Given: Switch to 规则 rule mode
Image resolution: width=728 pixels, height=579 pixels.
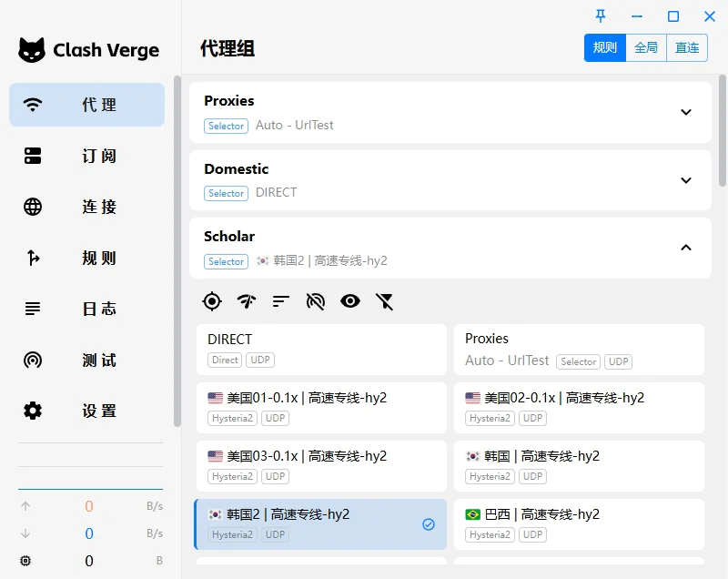Looking at the screenshot, I should coord(605,47).
